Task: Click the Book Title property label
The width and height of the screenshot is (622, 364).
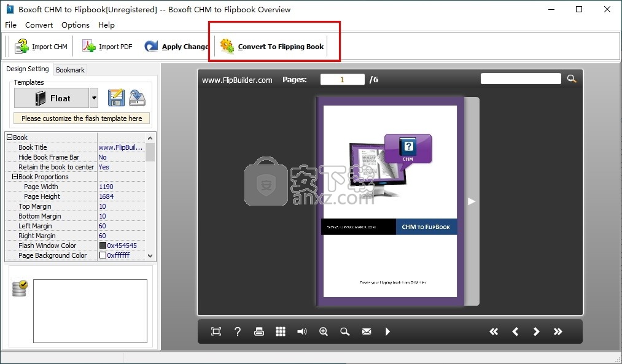Action: [33, 147]
